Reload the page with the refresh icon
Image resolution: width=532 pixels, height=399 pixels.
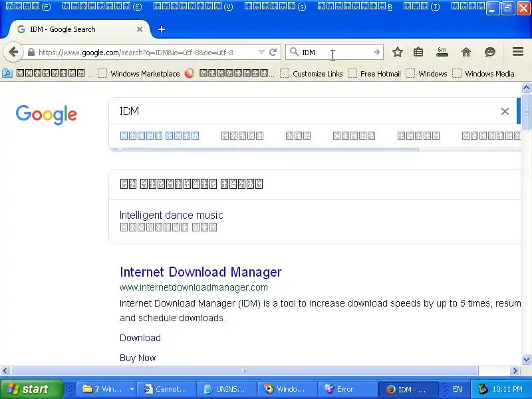[x=273, y=53]
